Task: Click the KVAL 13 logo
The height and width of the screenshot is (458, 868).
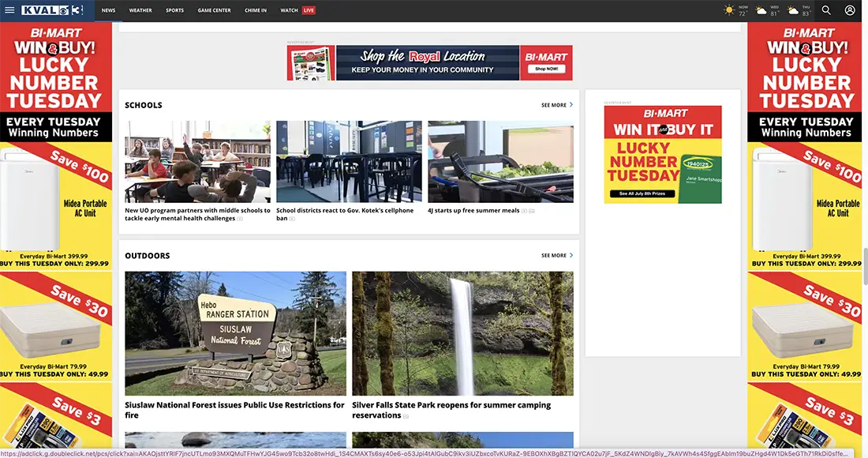Action: 51,10
